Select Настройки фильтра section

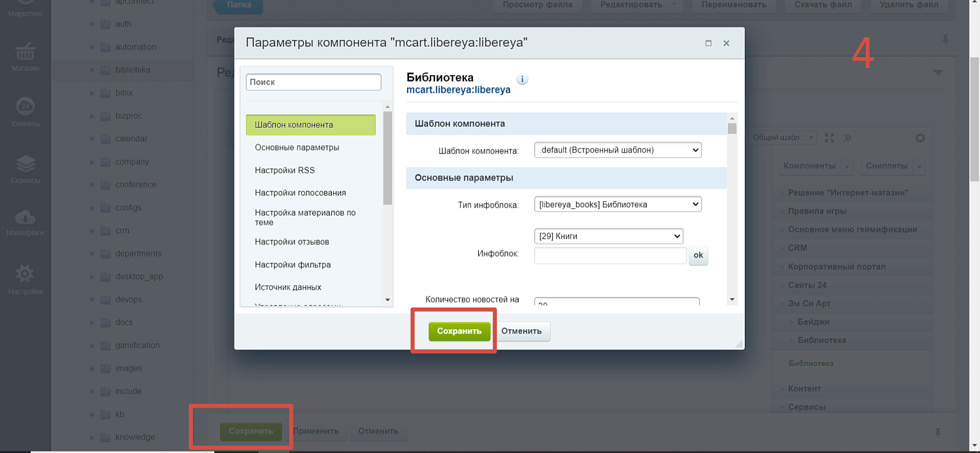pyautogui.click(x=293, y=265)
